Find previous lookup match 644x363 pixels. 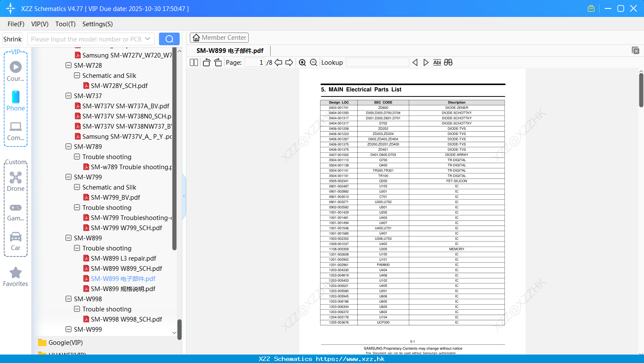click(x=415, y=62)
